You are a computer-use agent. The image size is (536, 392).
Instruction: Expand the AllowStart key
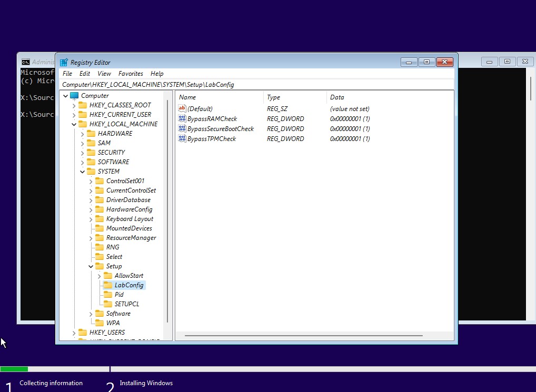[99, 276]
